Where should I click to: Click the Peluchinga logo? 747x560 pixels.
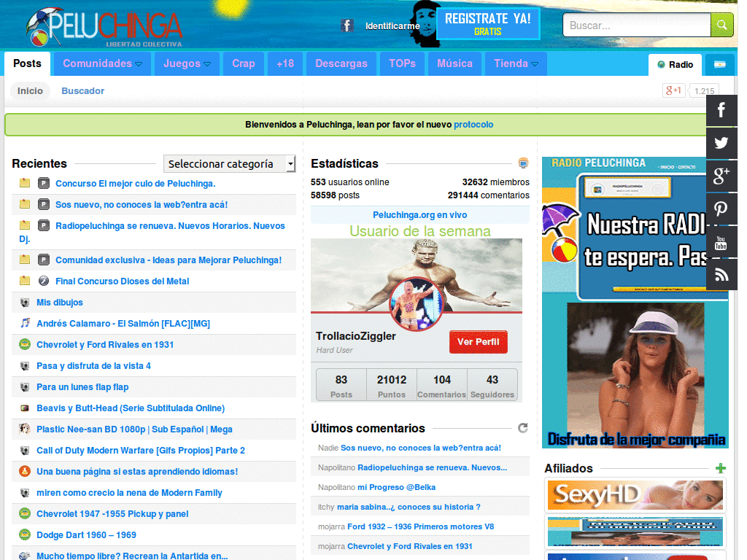click(x=104, y=27)
